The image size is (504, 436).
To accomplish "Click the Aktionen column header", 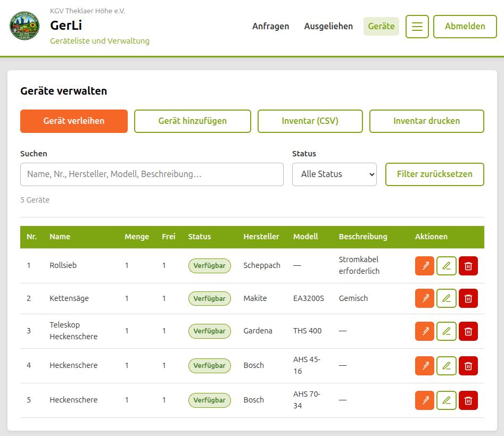I will pyautogui.click(x=431, y=237).
